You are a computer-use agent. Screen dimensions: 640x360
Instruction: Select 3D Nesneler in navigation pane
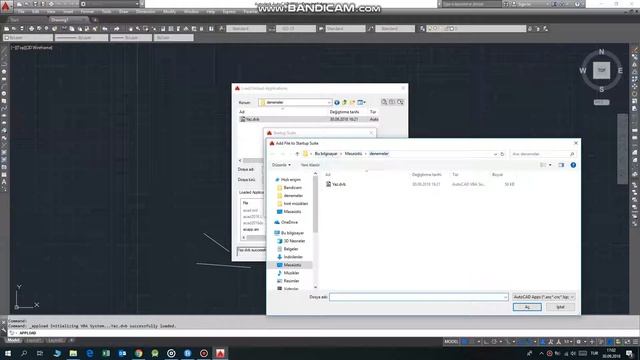294,241
